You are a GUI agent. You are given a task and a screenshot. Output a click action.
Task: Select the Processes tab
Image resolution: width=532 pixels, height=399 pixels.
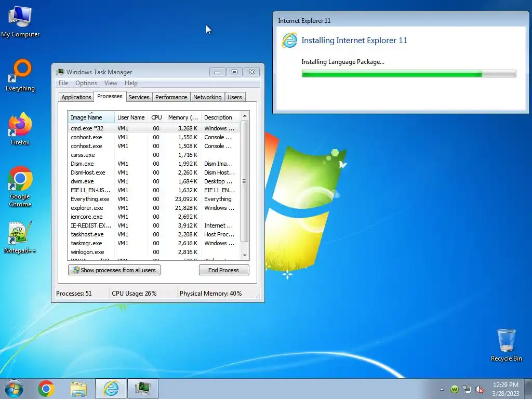tap(110, 96)
